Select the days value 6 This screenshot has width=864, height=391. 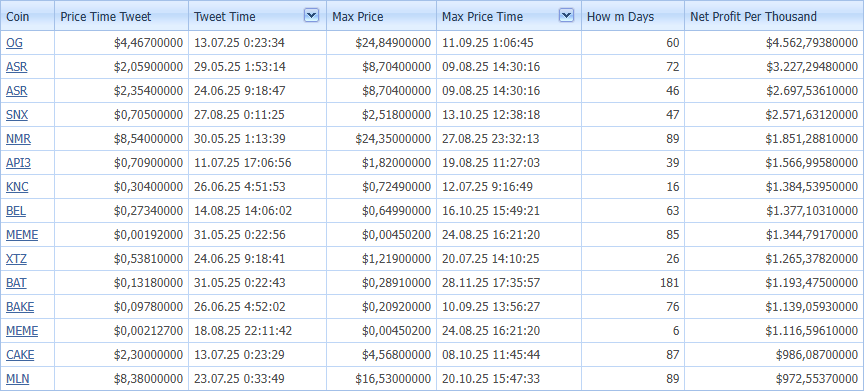[x=633, y=331]
